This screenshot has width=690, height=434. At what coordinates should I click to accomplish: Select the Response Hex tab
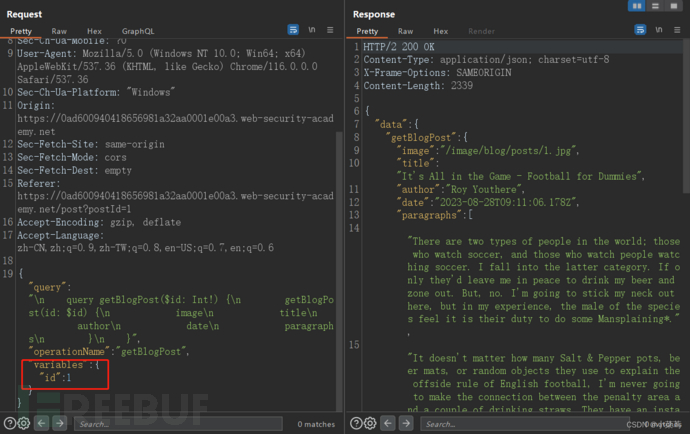439,31
